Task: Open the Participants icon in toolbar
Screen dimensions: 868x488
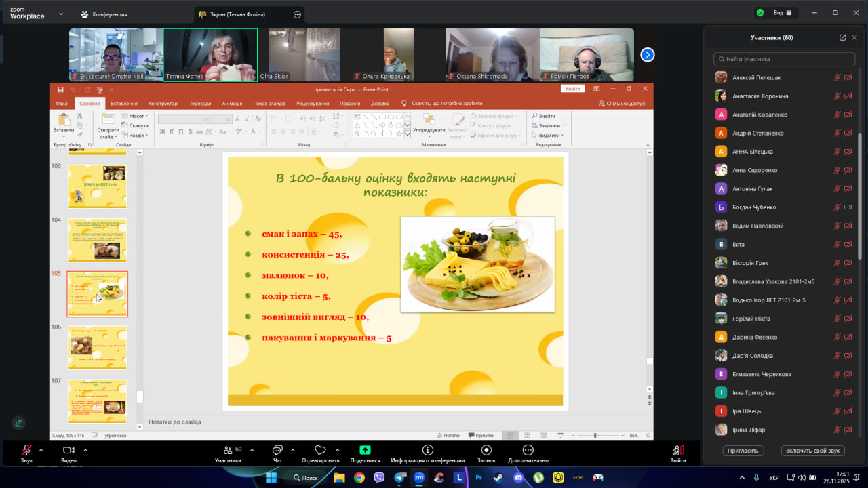Action: coord(228,450)
